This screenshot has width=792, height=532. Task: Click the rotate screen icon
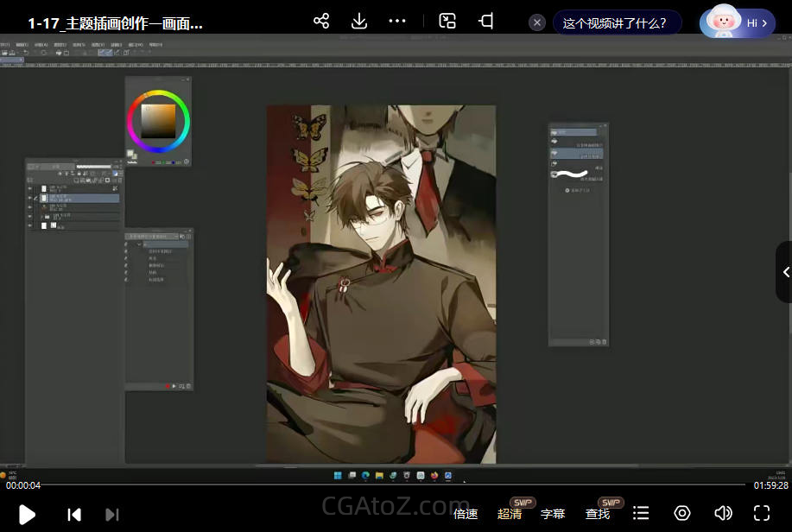coord(487,22)
